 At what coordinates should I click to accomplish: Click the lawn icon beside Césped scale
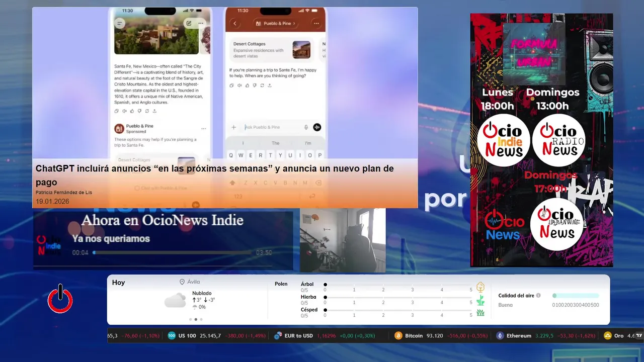[x=480, y=313]
